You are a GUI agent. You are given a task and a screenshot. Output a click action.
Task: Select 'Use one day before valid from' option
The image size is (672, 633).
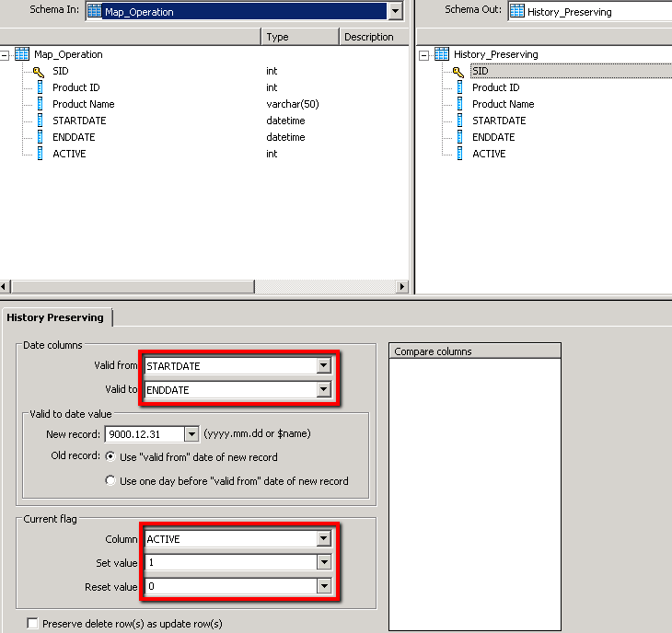point(111,480)
